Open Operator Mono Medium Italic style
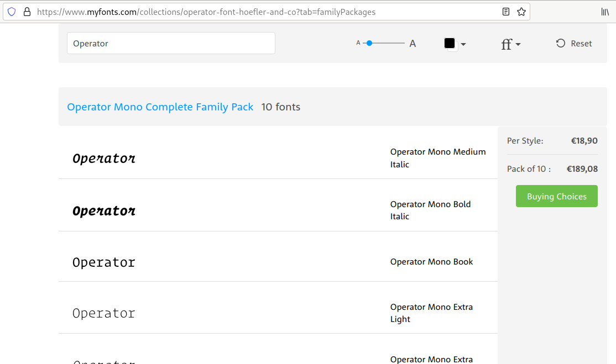616x364 pixels. coord(438,158)
